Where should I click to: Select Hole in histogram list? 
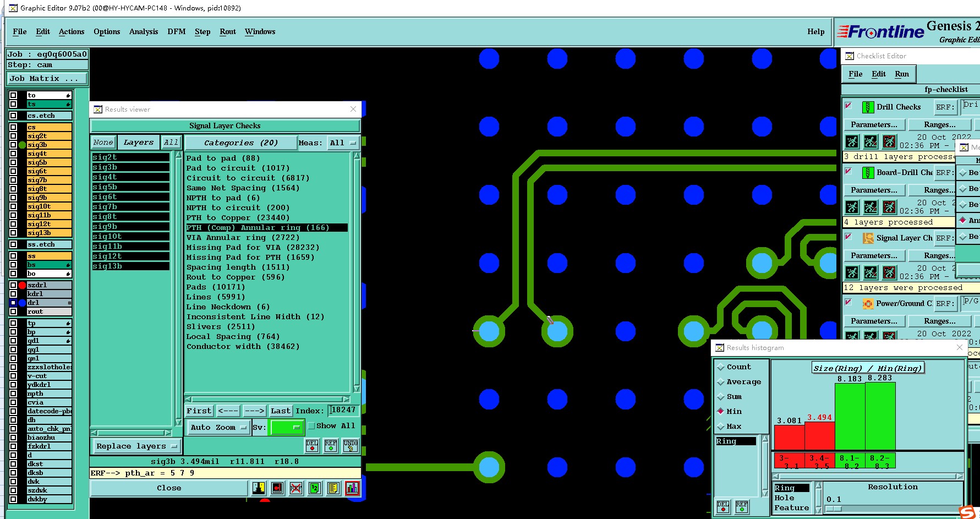784,498
